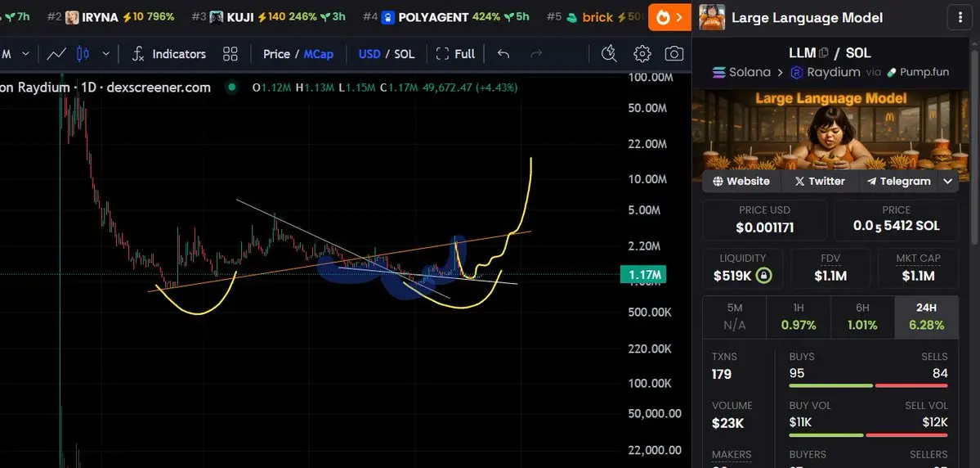This screenshot has width=980, height=468.
Task: Click the buy vol versus sell vol bar
Action: [x=869, y=434]
